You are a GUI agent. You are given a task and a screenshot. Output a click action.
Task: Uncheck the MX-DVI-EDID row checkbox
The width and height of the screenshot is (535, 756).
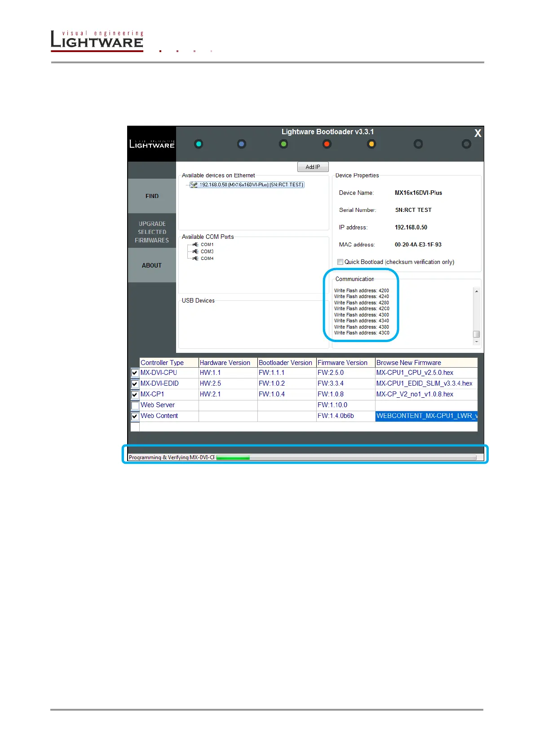click(x=135, y=384)
